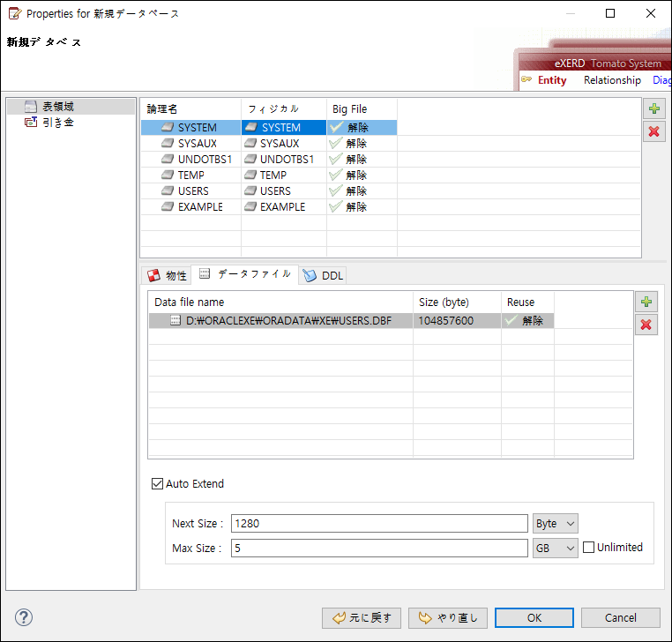The image size is (672, 642).
Task: Open help with the question mark icon
Action: pyautogui.click(x=24, y=617)
